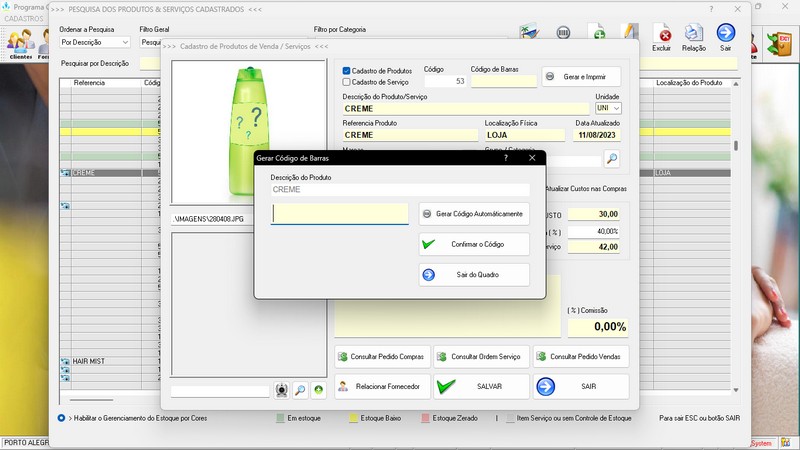This screenshot has width=800, height=450.
Task: Open the Unidade UNI dropdown
Action: 608,108
